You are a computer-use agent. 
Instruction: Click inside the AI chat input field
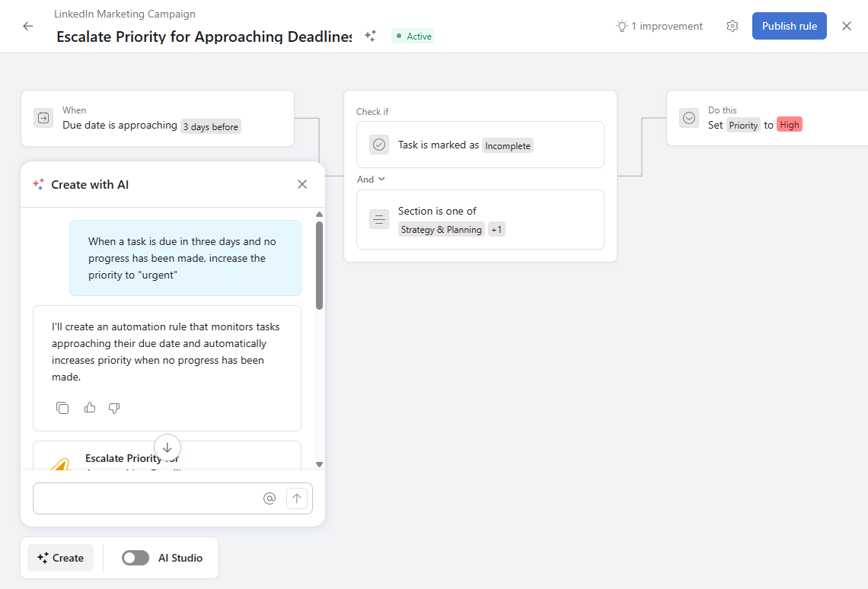[145, 498]
